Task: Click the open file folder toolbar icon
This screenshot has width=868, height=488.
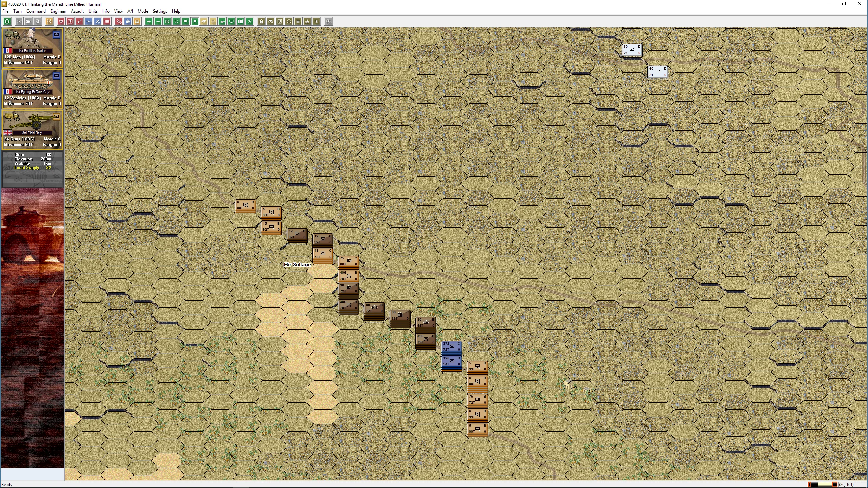Action: (28, 21)
